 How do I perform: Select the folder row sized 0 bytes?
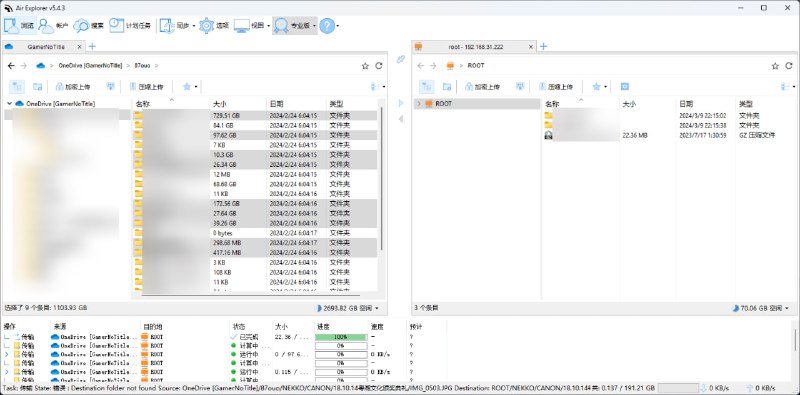point(255,233)
